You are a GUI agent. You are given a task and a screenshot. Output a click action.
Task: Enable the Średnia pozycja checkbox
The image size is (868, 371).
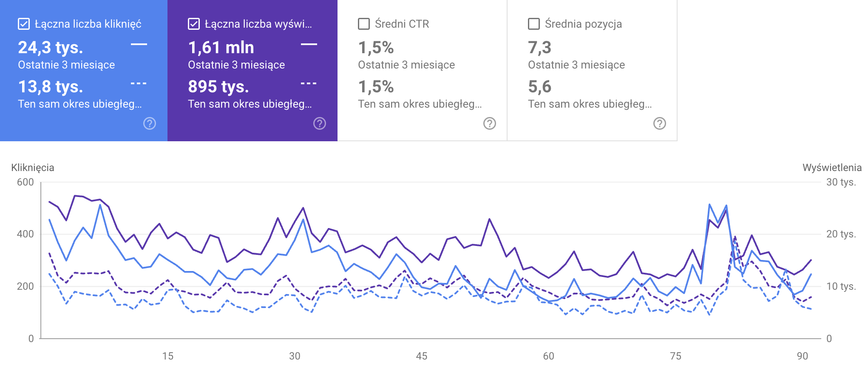[x=534, y=24]
